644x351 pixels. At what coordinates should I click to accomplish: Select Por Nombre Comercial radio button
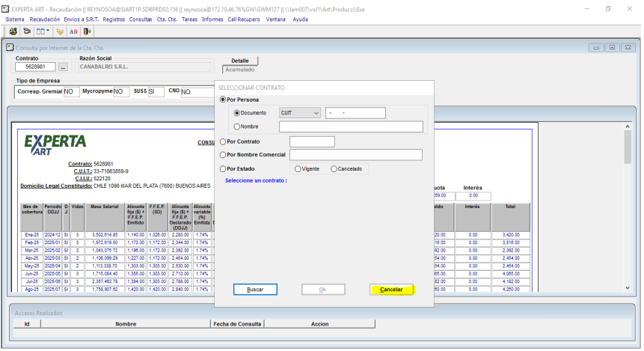[223, 155]
